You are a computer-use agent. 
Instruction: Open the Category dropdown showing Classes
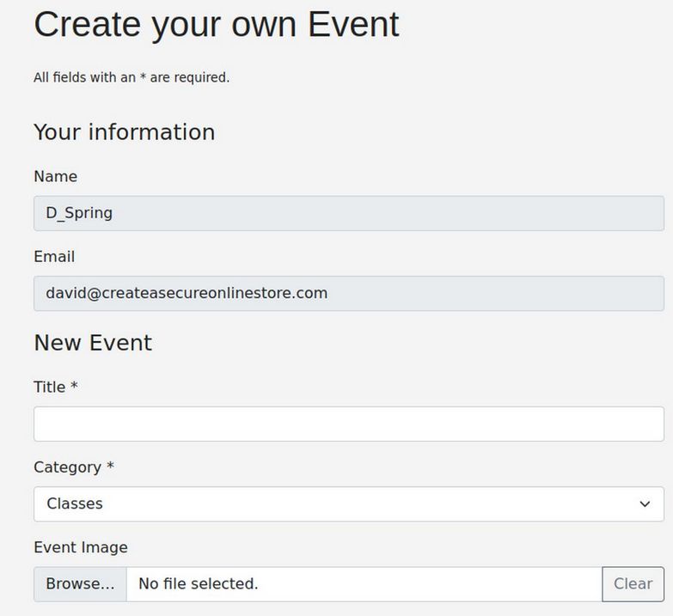tap(348, 503)
